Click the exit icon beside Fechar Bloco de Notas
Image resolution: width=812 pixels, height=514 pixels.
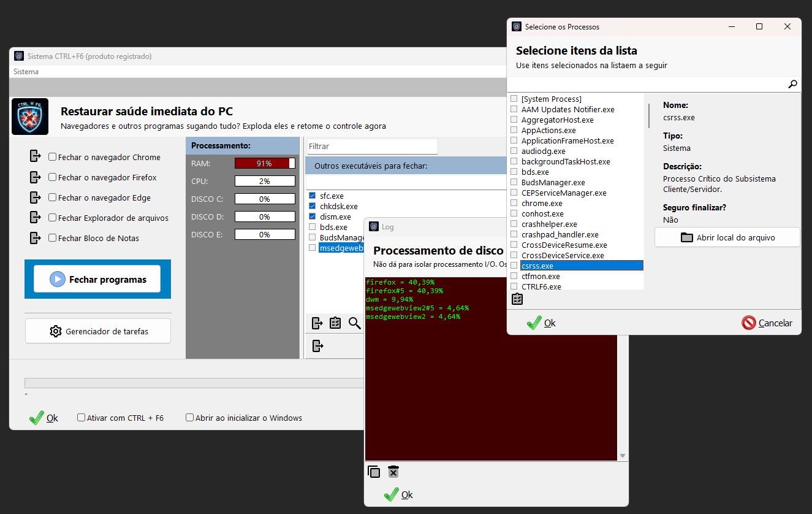[x=35, y=238]
